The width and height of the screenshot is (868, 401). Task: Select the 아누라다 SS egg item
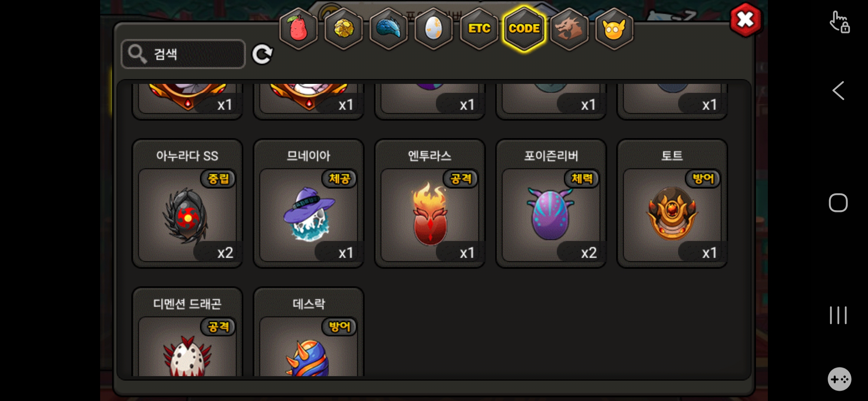point(187,203)
